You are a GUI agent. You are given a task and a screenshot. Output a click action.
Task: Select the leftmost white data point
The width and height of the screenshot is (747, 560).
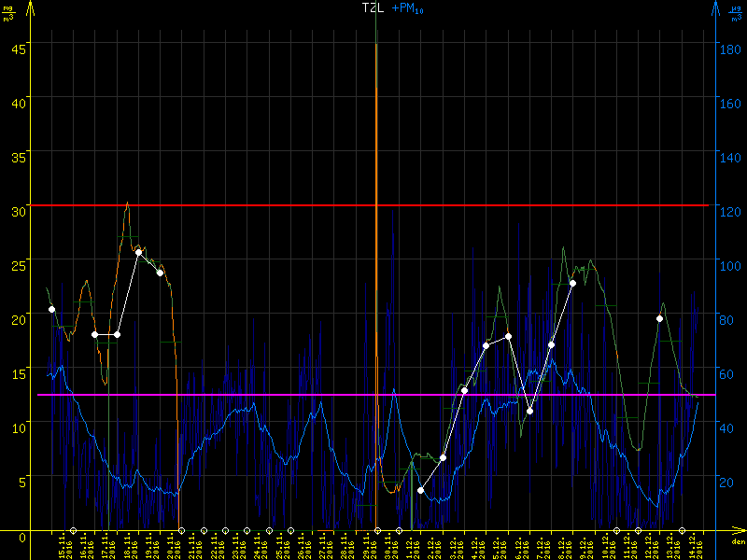51,309
